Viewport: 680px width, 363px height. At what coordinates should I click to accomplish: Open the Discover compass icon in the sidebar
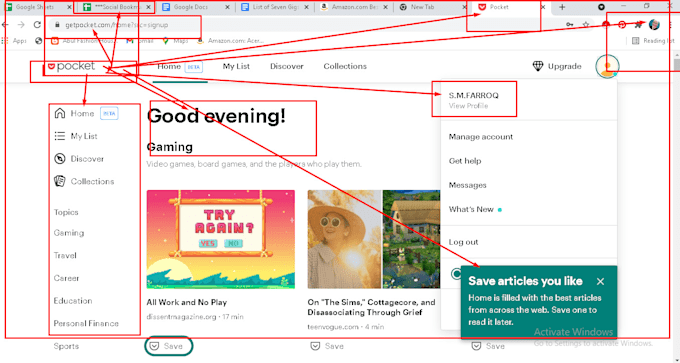click(x=60, y=159)
